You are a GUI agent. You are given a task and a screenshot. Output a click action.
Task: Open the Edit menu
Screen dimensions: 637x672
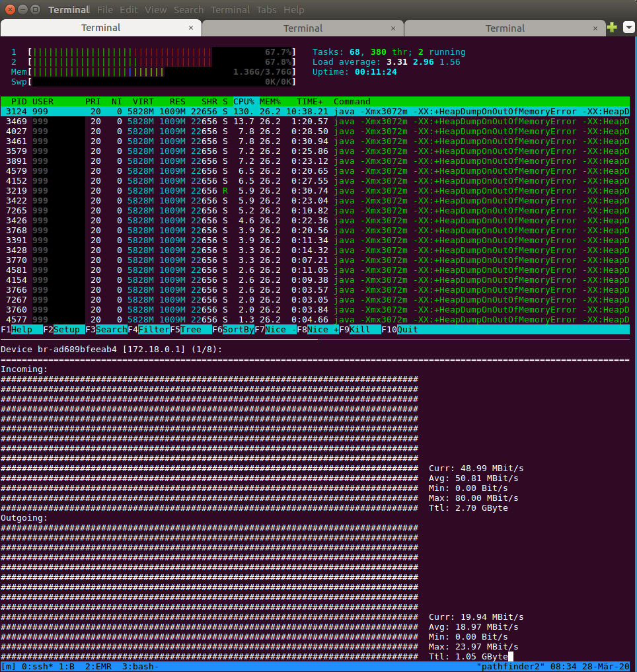click(x=129, y=9)
